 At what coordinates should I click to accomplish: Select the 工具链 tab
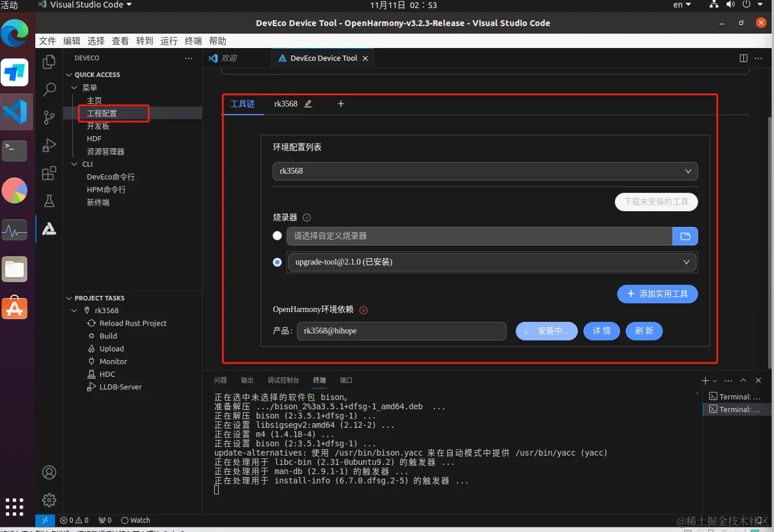243,104
